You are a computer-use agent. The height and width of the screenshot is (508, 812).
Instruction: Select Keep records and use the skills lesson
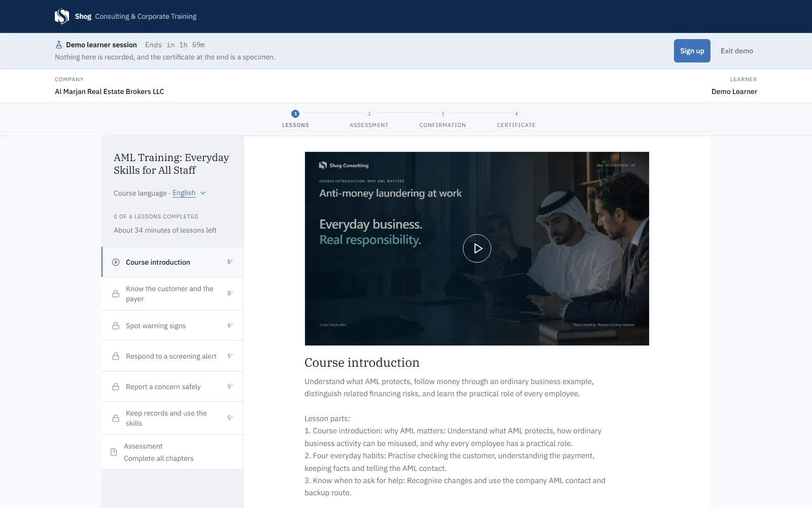173,418
